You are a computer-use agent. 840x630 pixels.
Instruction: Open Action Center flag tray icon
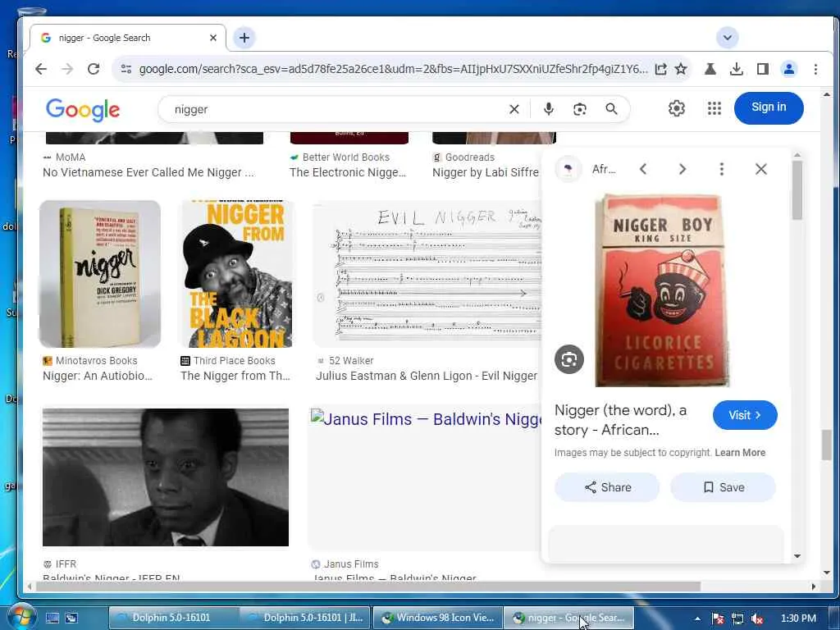(x=718, y=619)
